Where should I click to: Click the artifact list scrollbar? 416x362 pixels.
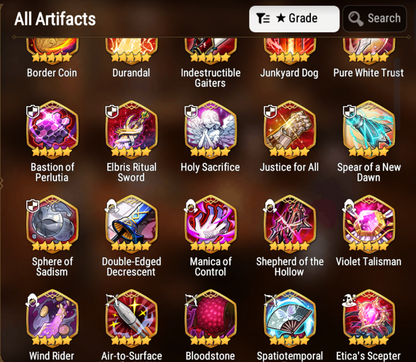click(x=397, y=88)
